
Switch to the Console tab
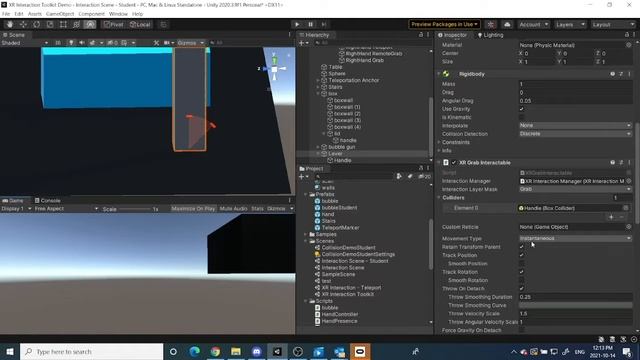[x=47, y=200]
